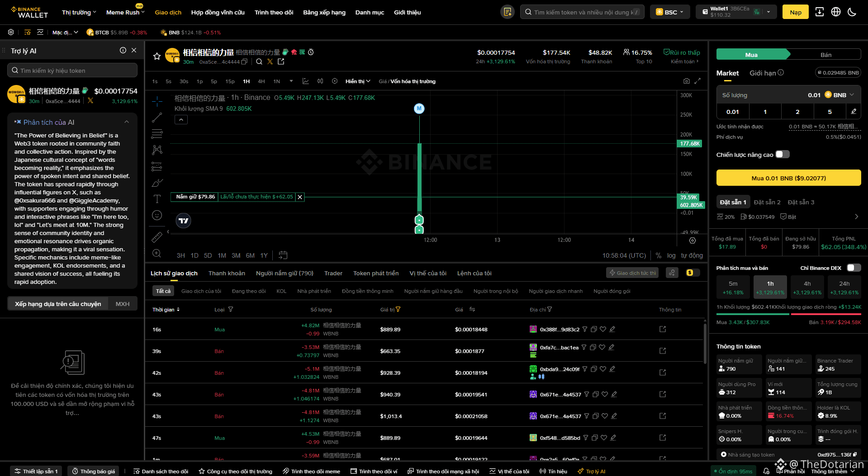Screen dimensions: 868x476
Task: Open the Kiểm toán link
Action: click(x=685, y=61)
